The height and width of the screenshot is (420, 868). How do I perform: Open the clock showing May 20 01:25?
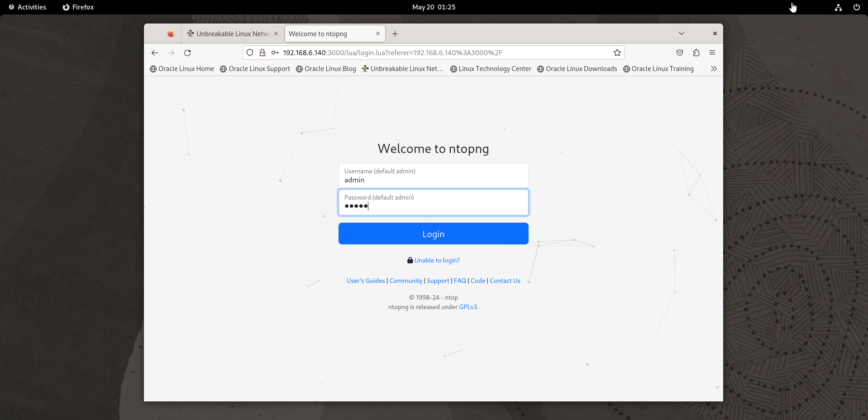click(434, 7)
